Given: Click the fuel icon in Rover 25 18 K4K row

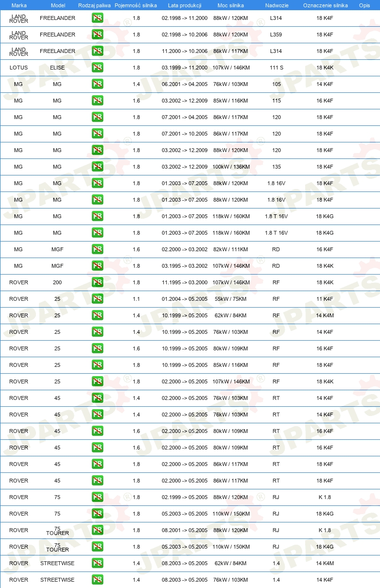Looking at the screenshot, I should pos(97,381).
